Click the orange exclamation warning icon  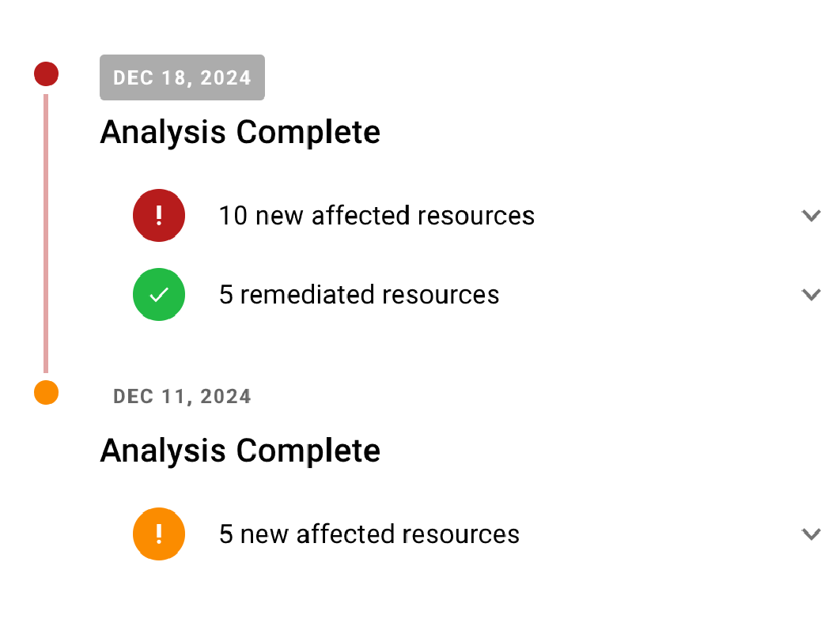coord(159,534)
